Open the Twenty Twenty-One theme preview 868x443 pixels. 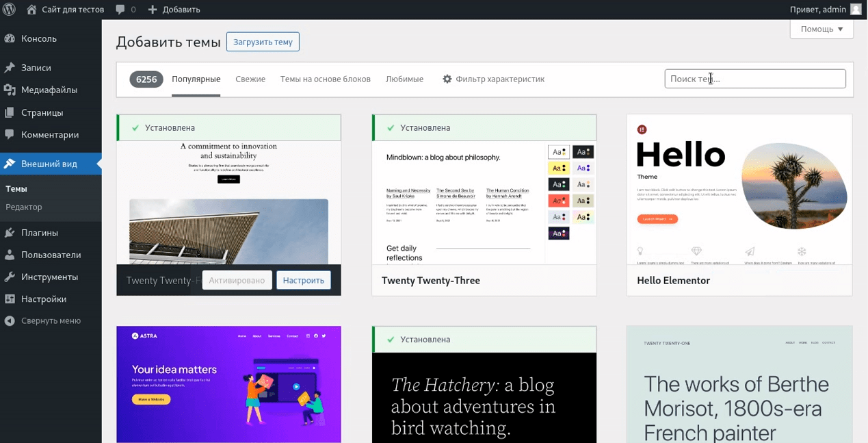click(x=739, y=384)
